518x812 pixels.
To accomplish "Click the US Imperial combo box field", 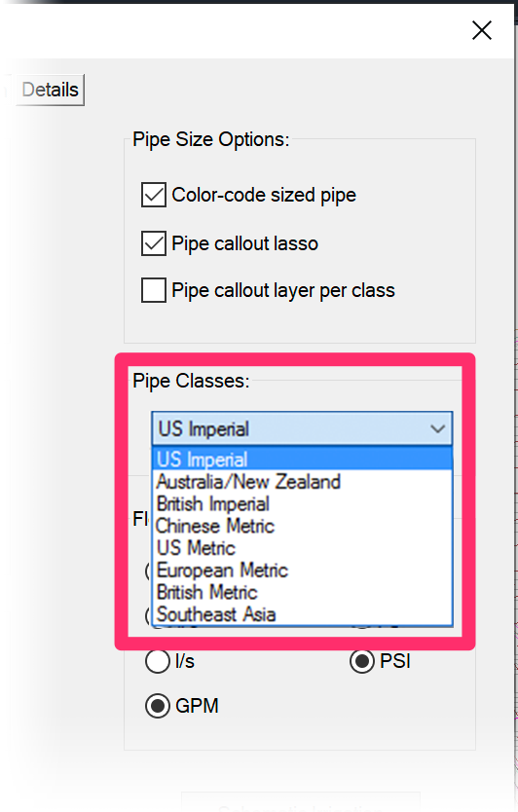I will pos(302,428).
